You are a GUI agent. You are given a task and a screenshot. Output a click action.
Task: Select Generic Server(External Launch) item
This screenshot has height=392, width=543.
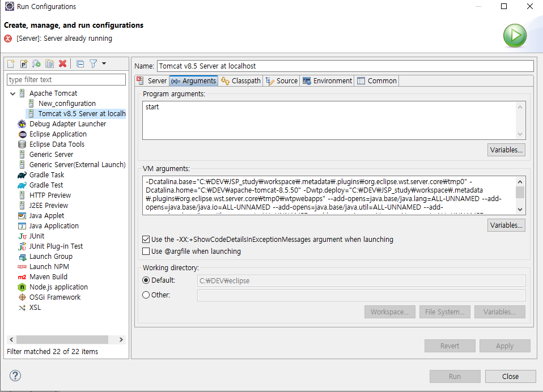click(77, 165)
